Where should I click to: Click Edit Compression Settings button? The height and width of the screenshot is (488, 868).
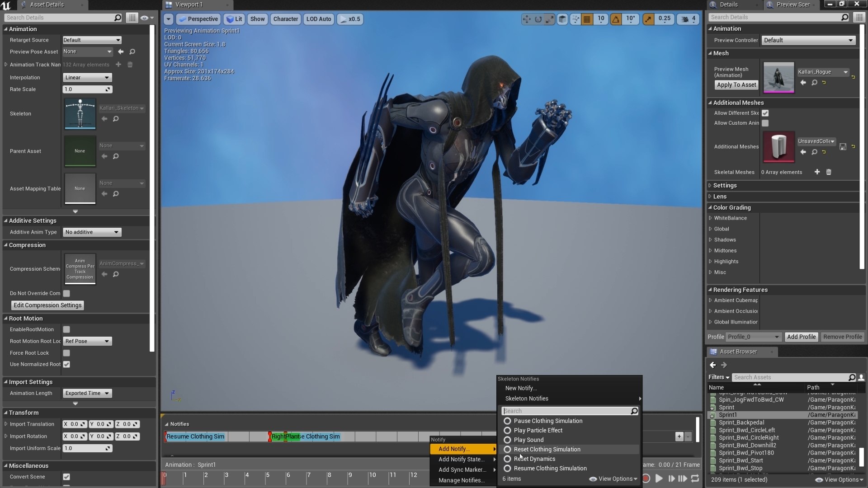pos(47,305)
